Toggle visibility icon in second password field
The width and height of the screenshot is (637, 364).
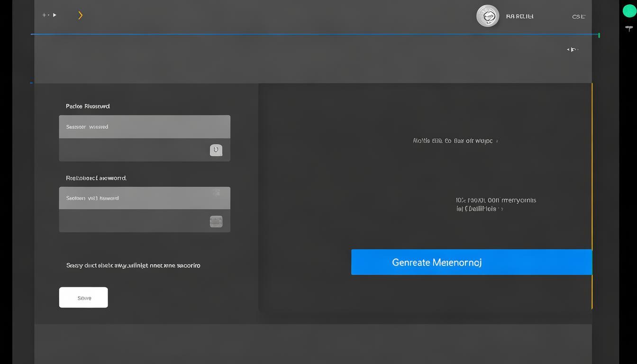216,221
